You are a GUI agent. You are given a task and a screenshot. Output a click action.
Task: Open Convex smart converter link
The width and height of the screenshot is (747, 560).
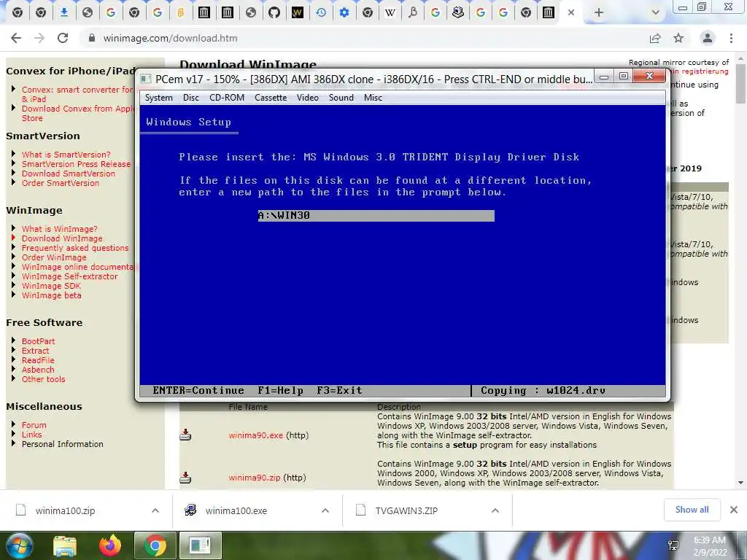click(x=78, y=94)
